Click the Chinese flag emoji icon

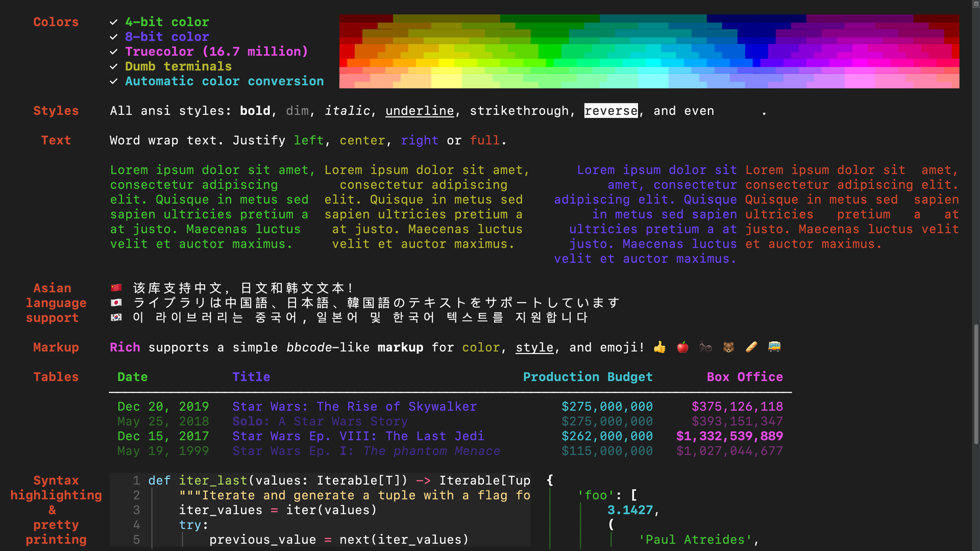115,288
